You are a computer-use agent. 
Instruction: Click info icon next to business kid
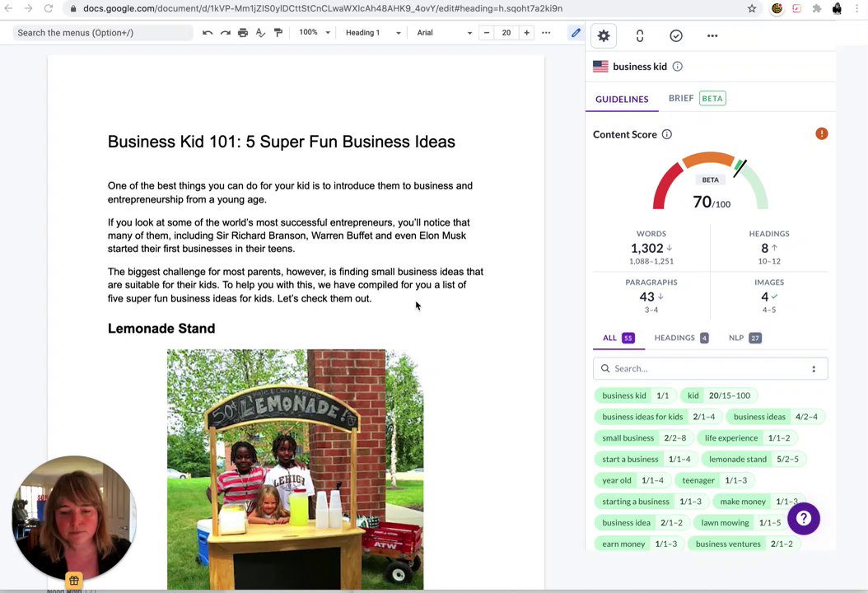coord(678,67)
